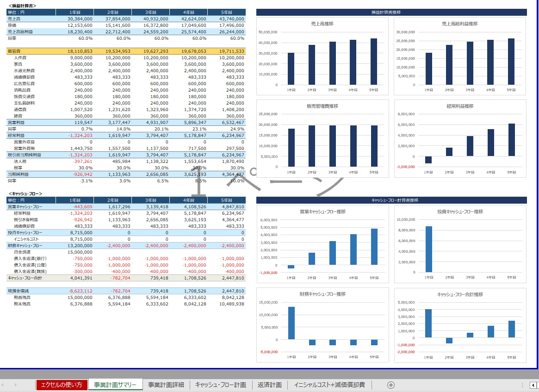The height and width of the screenshot is (392, 539).
Task: Click the tab bar split handle dots
Action: tap(522, 385)
